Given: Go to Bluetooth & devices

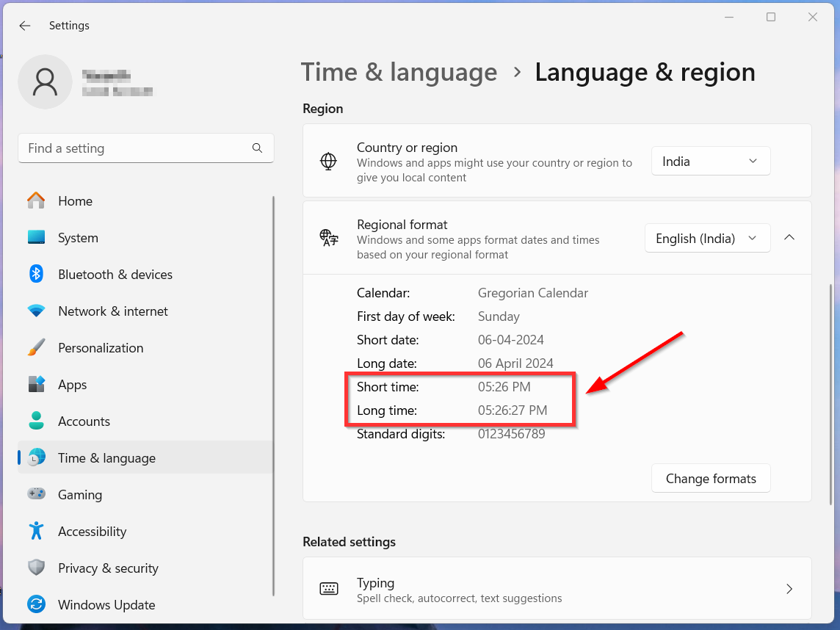Looking at the screenshot, I should pos(145,275).
